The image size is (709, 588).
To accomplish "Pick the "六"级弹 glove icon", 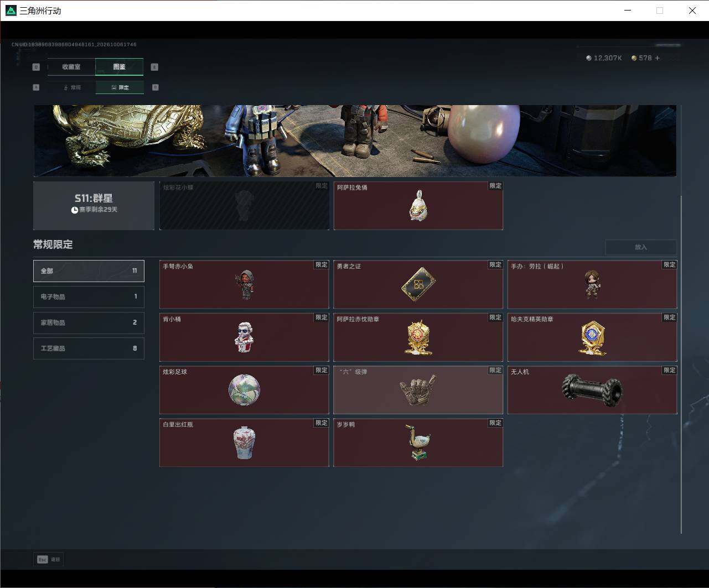I will point(418,390).
